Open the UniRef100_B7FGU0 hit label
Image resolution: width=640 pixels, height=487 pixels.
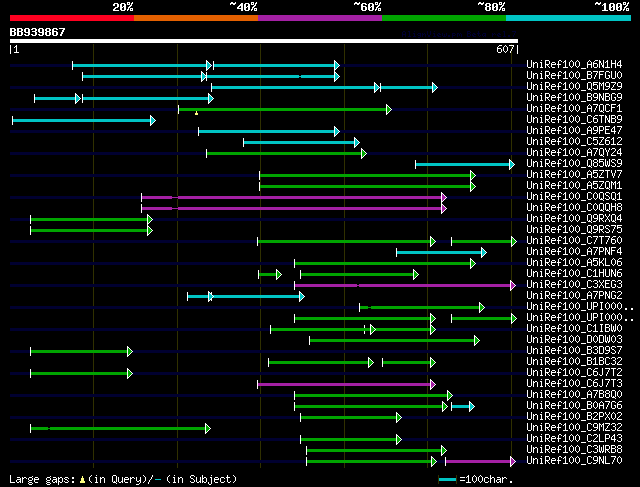pyautogui.click(x=574, y=75)
